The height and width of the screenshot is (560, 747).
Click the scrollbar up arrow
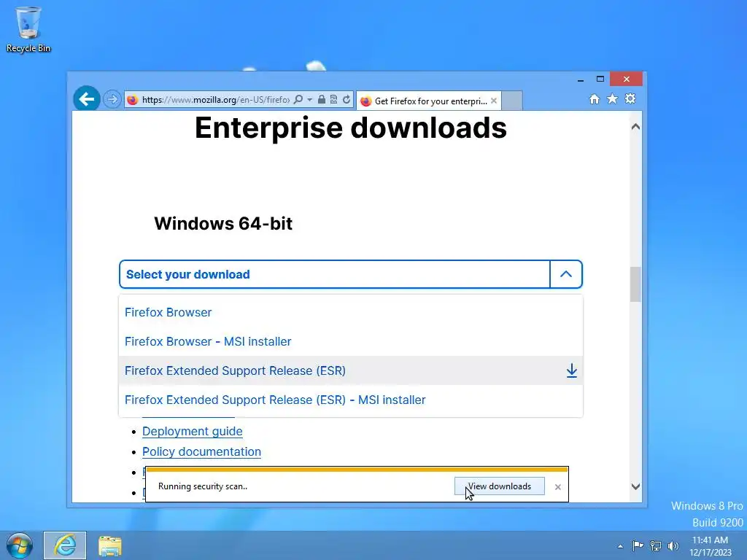[635, 127]
